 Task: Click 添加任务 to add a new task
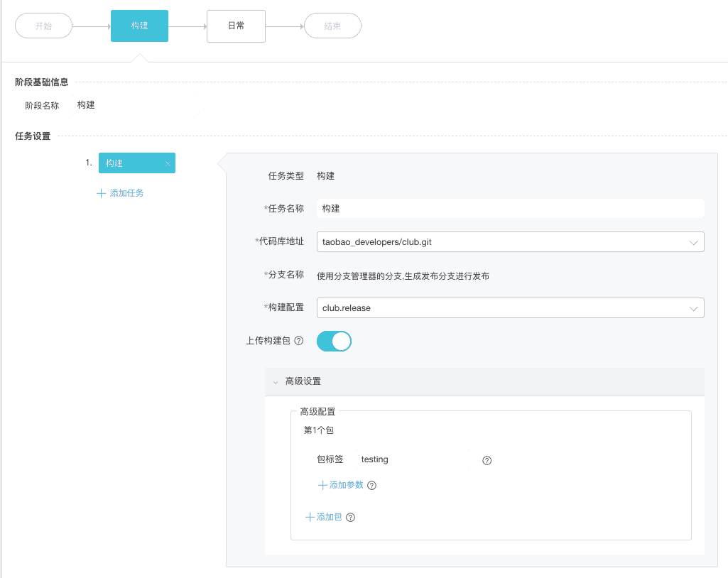[x=120, y=193]
